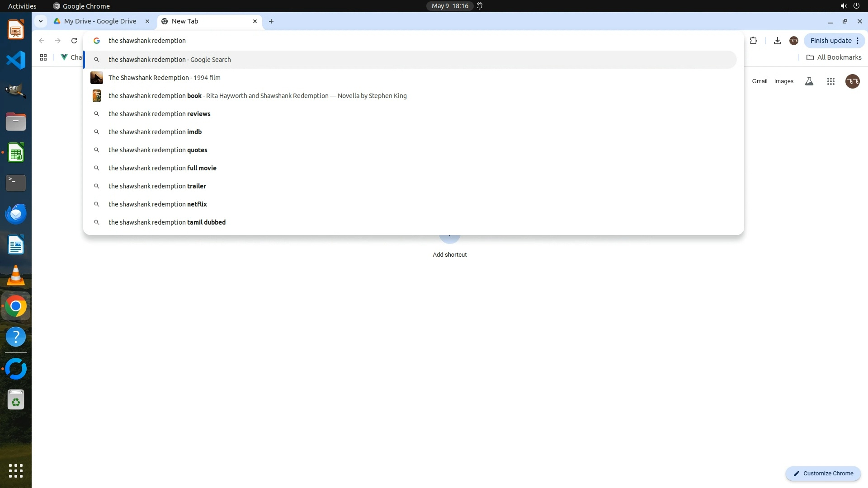The image size is (868, 488).
Task: Click the new tab plus button
Action: (271, 21)
